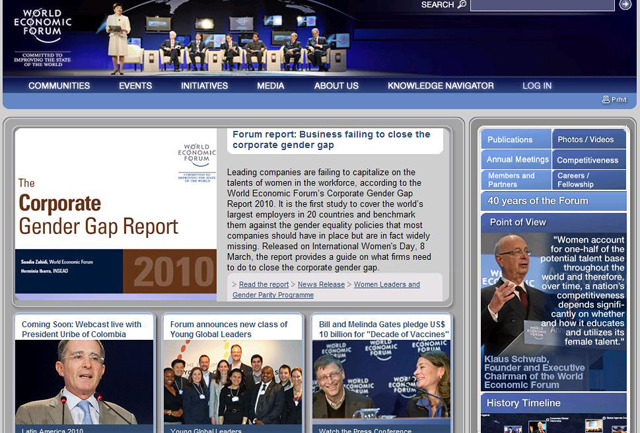Click the Klaus Schwab name caption
This screenshot has height=433, width=640.
(x=534, y=372)
